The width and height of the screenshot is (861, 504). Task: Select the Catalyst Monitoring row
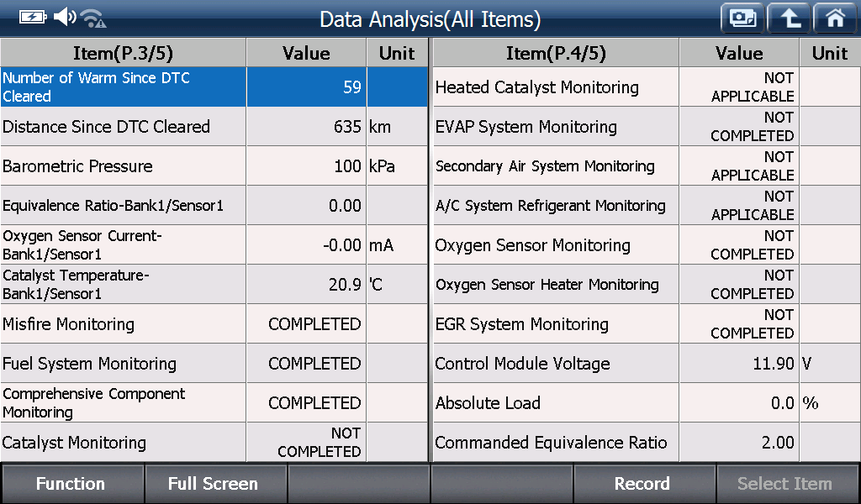coord(214,442)
